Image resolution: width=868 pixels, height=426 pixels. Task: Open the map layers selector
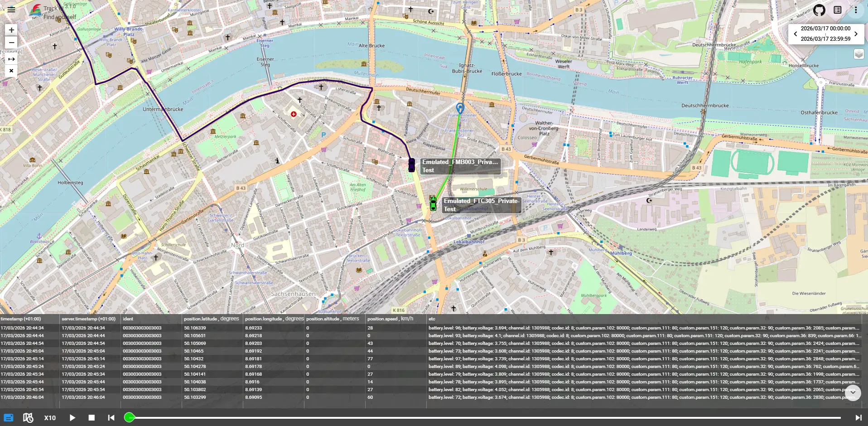[858, 54]
